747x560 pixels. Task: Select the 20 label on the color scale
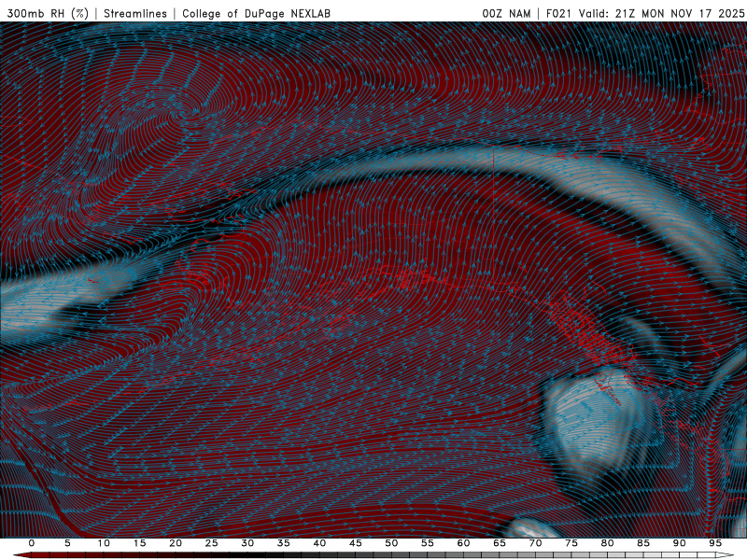tap(176, 543)
